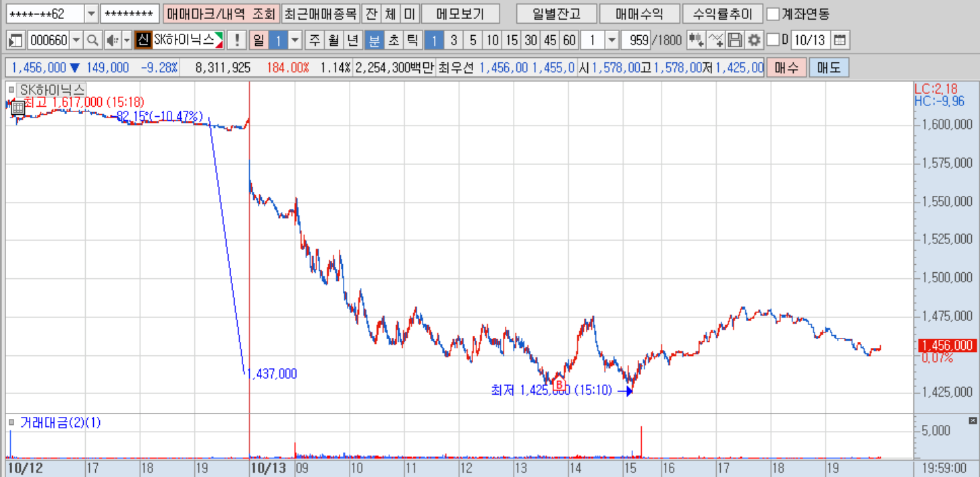Click the B buy marker on the chart
The width and height of the screenshot is (980, 477).
point(558,384)
